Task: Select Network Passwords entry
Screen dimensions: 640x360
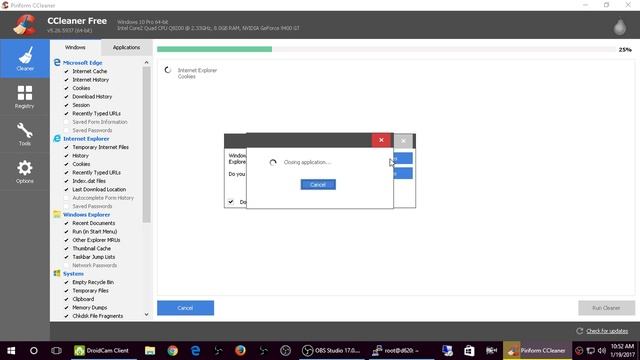Action: tap(95, 265)
